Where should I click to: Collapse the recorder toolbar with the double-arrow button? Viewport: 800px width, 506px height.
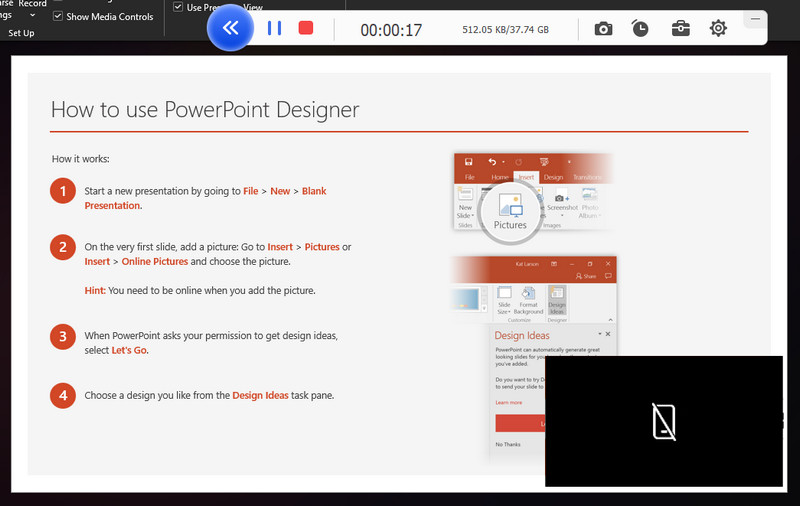231,28
